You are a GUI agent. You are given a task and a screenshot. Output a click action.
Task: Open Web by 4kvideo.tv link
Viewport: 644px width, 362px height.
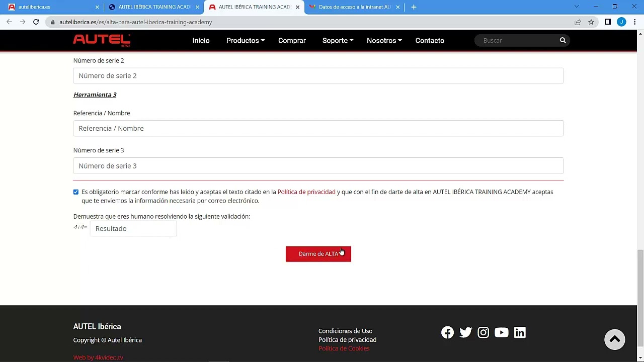[98, 357]
